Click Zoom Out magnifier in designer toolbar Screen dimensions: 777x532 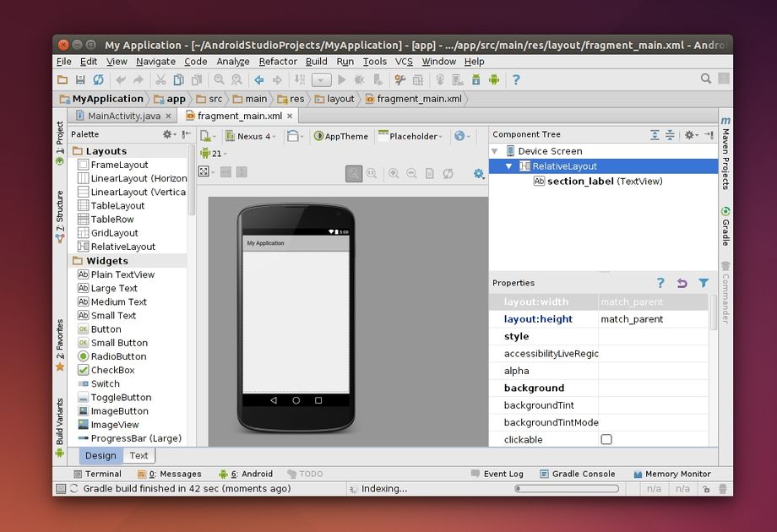click(411, 173)
